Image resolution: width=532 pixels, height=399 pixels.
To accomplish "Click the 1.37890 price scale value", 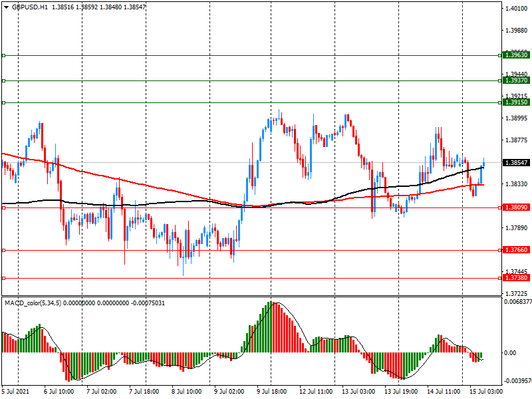I will pos(517,227).
